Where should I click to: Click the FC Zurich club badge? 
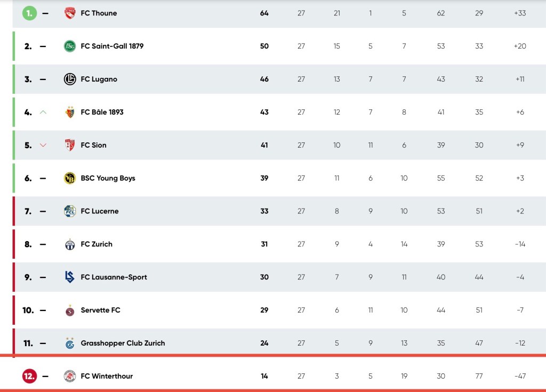pyautogui.click(x=69, y=244)
